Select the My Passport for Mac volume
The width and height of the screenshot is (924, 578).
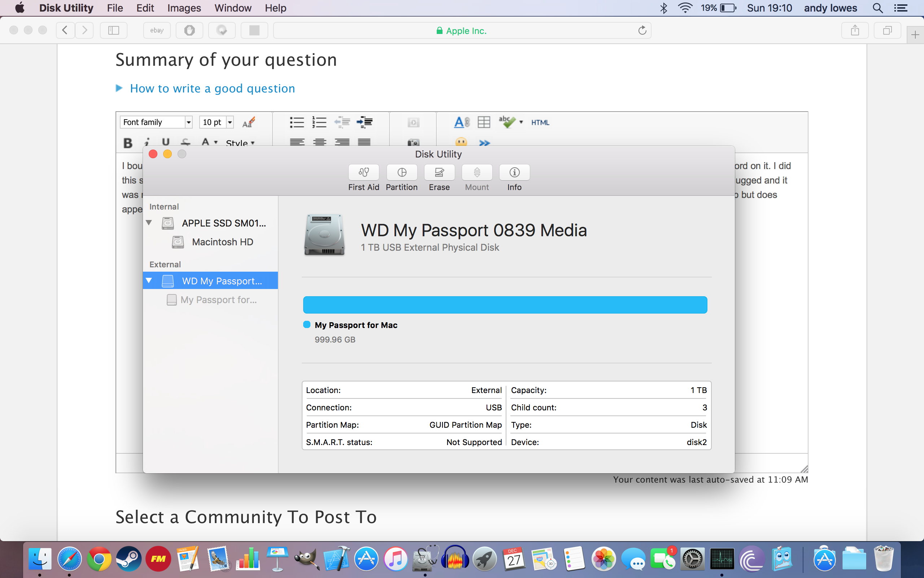pyautogui.click(x=210, y=300)
